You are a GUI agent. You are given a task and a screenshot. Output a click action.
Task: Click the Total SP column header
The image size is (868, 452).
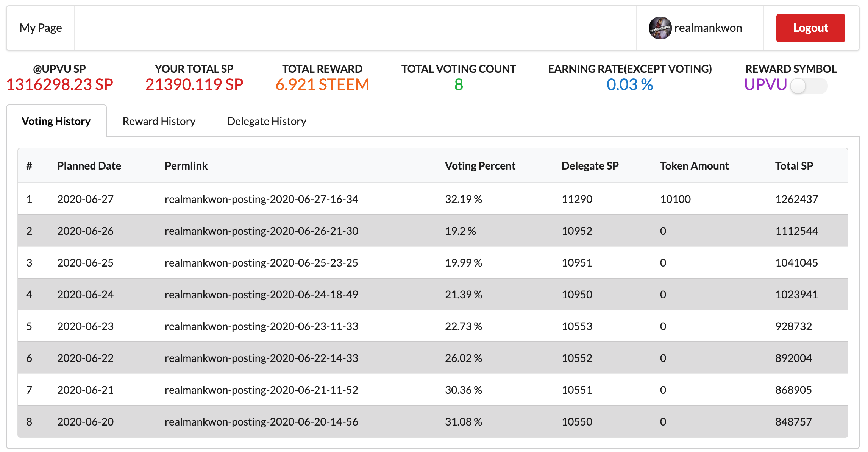pyautogui.click(x=794, y=166)
